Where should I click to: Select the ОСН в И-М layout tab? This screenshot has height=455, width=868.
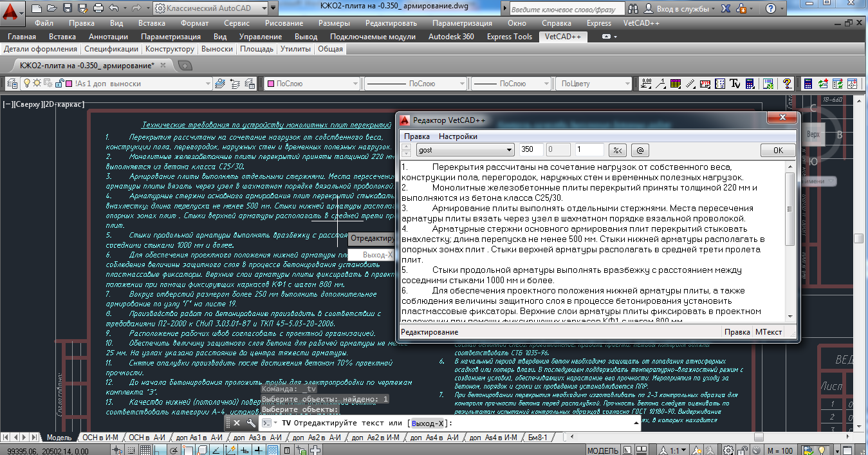pos(100,438)
